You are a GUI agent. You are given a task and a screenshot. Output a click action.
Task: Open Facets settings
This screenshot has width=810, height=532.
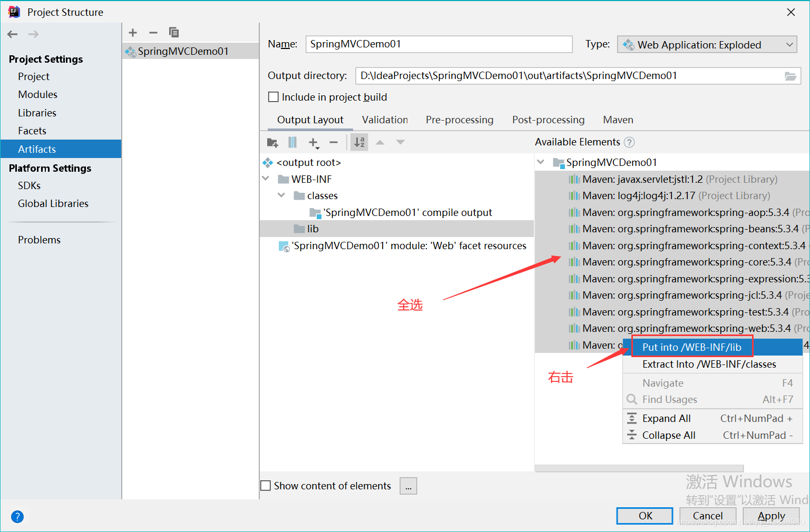coord(32,131)
